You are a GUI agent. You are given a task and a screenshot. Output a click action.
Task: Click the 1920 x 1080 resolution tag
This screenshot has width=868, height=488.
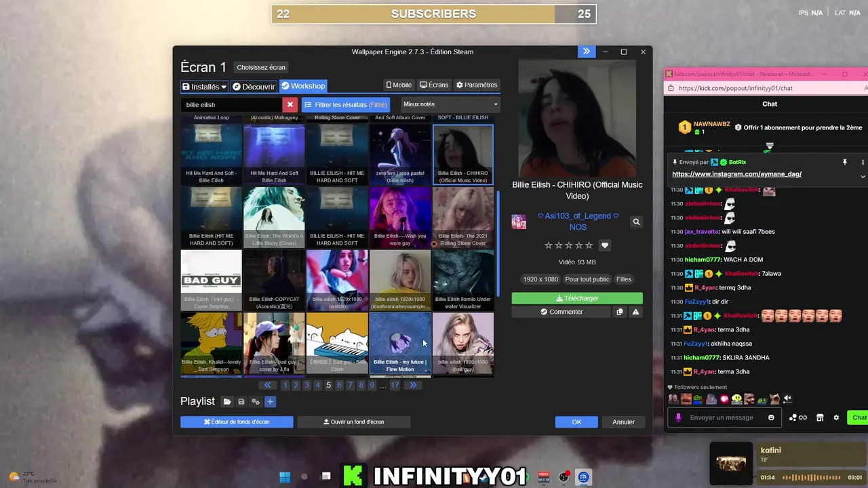point(540,279)
